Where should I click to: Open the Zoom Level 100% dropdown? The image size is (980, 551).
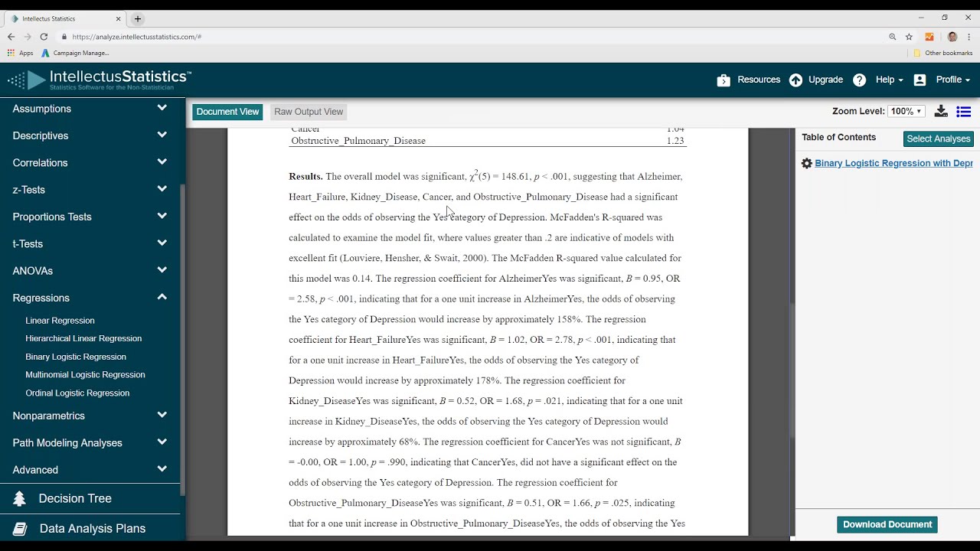coord(906,112)
